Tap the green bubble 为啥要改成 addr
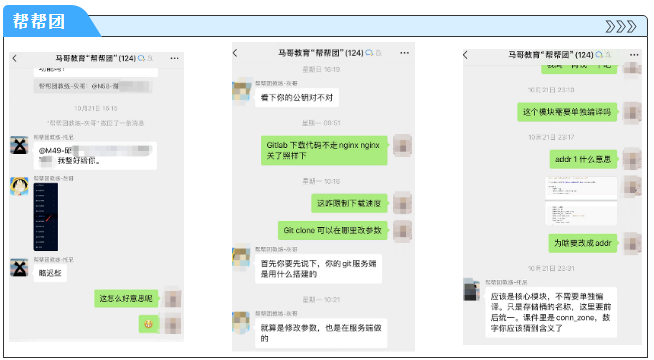This screenshot has height=360, width=654. point(583,243)
